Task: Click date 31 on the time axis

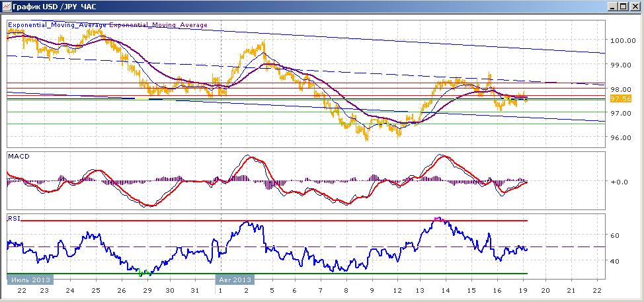Action: 195,290
